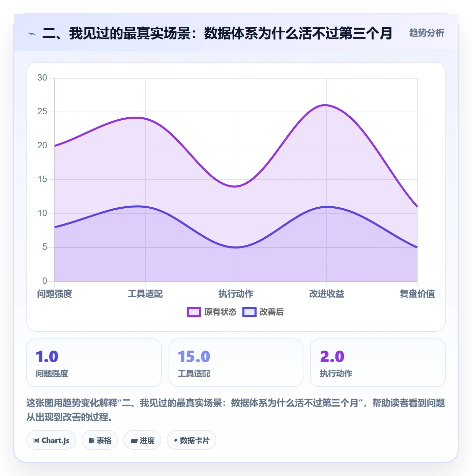
Task: Click the 趋势分析 tag in the header
Action: (x=426, y=33)
